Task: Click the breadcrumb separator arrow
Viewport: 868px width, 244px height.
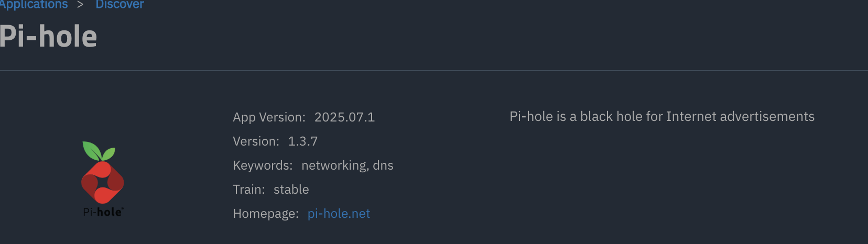Action: [80, 5]
